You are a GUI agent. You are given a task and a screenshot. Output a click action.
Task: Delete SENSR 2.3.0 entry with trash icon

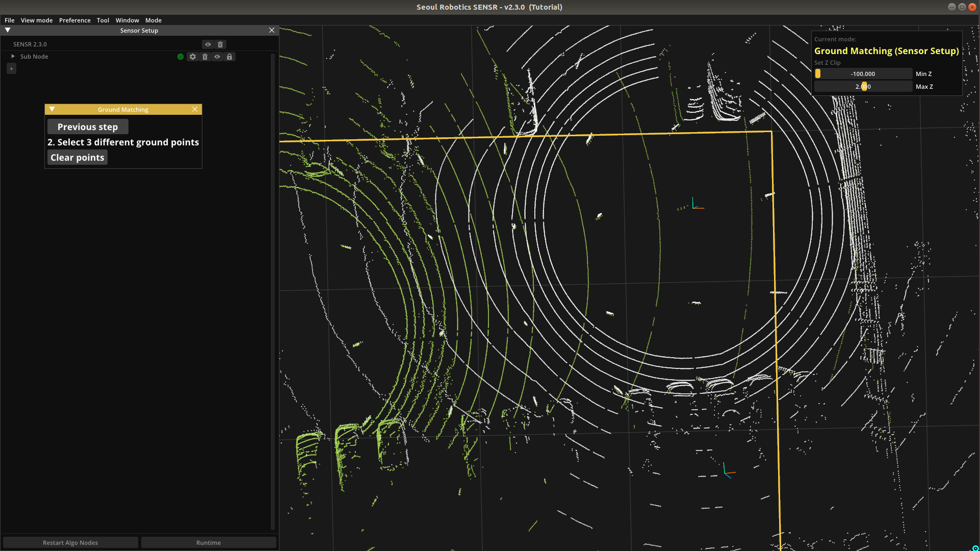click(220, 44)
